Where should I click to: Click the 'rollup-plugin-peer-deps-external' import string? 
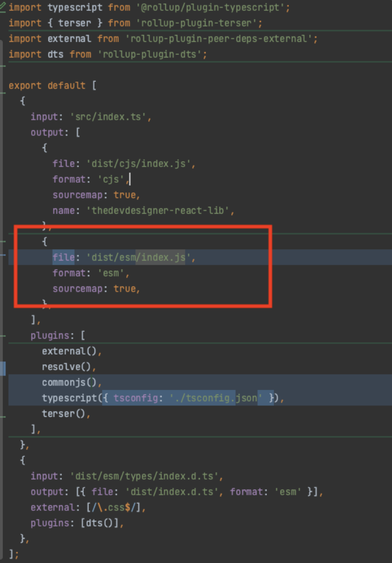click(x=219, y=39)
